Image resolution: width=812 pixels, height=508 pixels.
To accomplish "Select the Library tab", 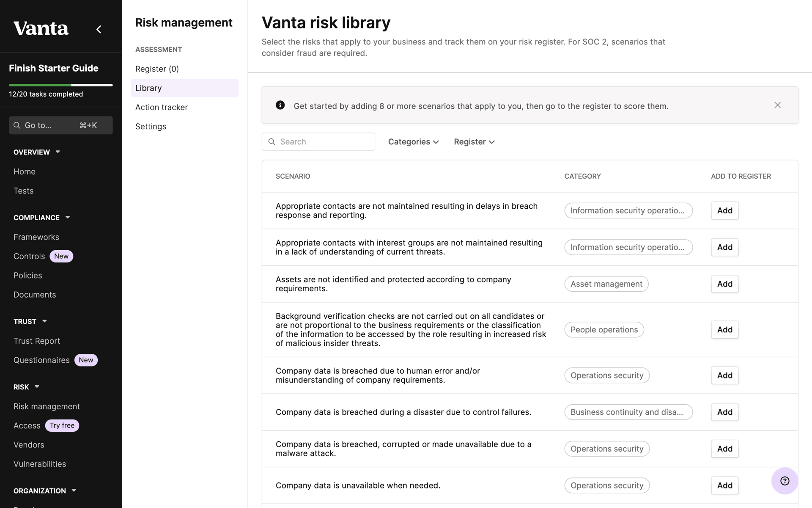I will (184, 88).
